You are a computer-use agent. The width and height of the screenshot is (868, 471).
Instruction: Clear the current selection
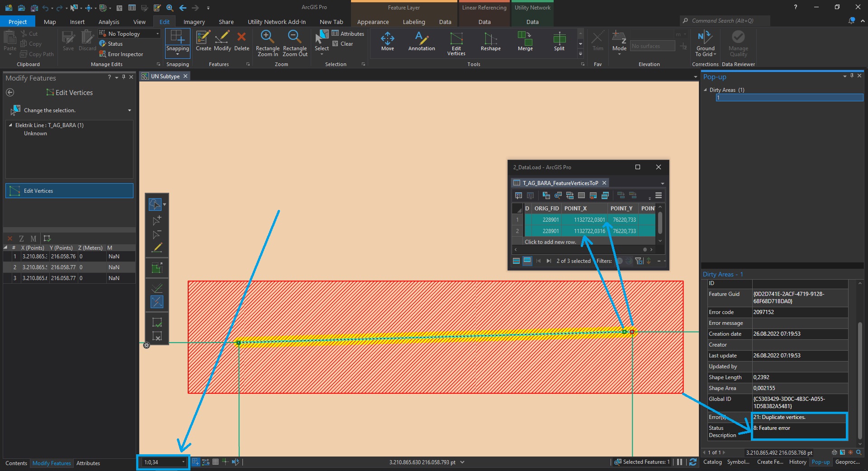pyautogui.click(x=342, y=44)
